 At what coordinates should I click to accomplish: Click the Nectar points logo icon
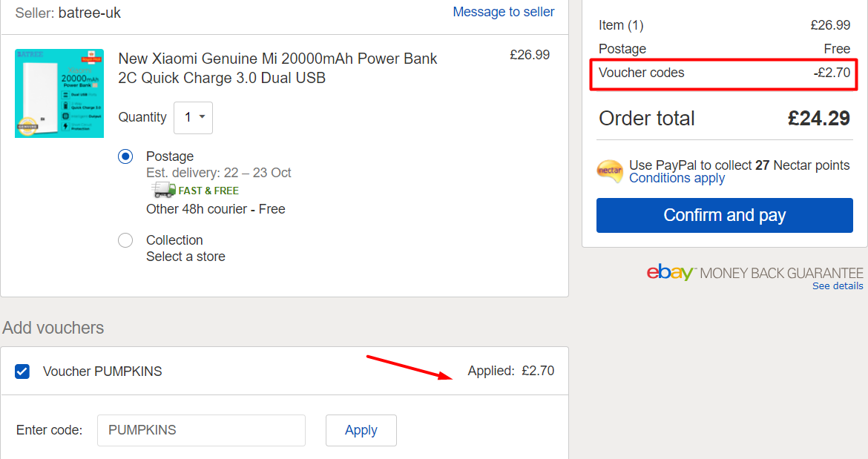pos(610,171)
